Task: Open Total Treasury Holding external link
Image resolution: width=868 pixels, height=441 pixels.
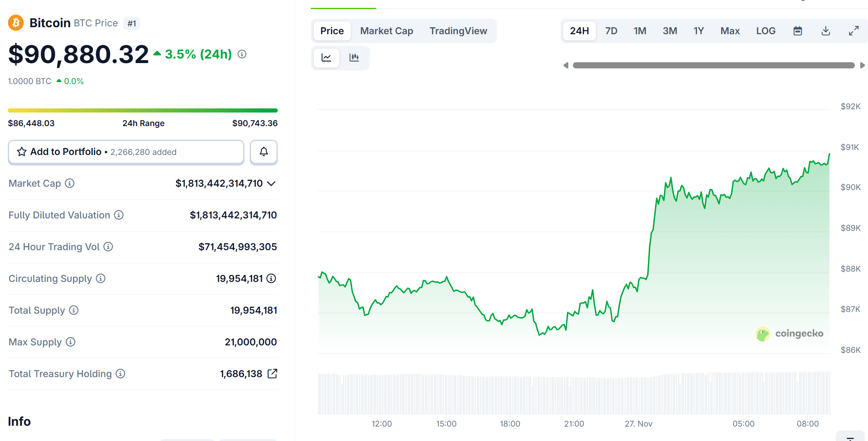Action: point(272,373)
